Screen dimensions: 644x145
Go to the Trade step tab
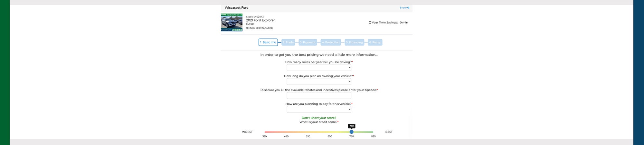point(288,42)
